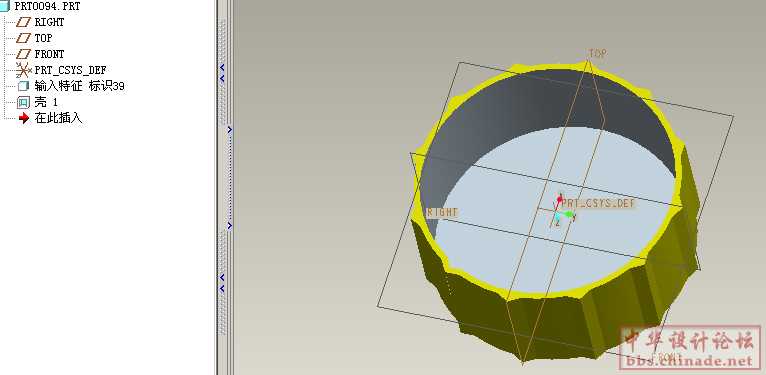This screenshot has height=375, width=766.
Task: Pick the RIGHT plane tag in viewport
Action: 442,212
